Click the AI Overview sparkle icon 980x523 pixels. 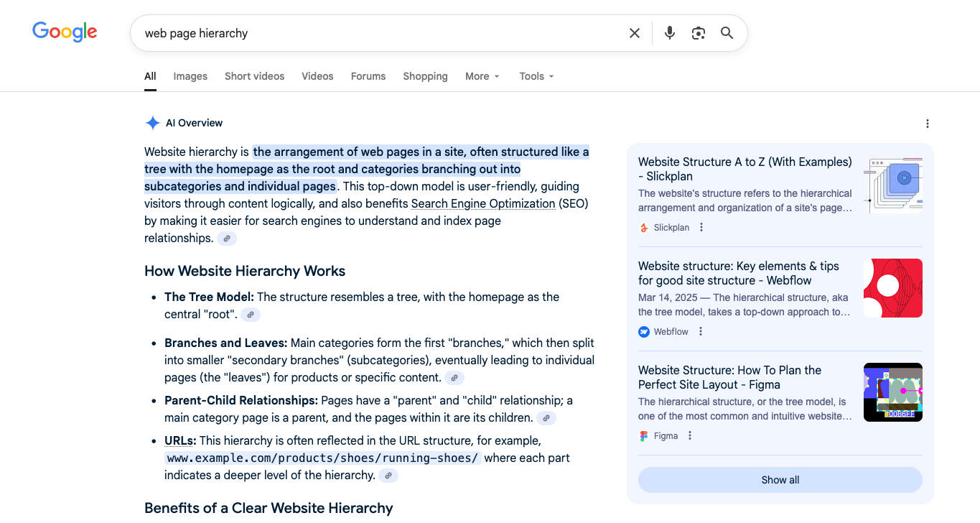[152, 122]
